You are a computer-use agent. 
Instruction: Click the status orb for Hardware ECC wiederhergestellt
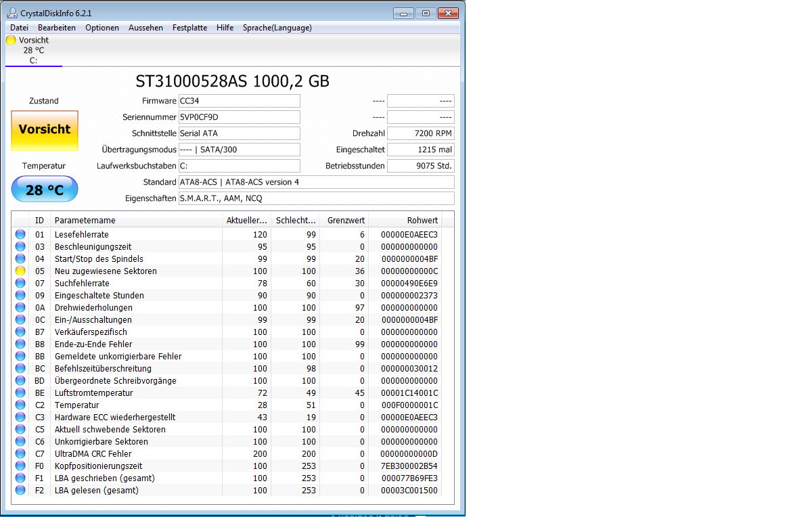20,417
